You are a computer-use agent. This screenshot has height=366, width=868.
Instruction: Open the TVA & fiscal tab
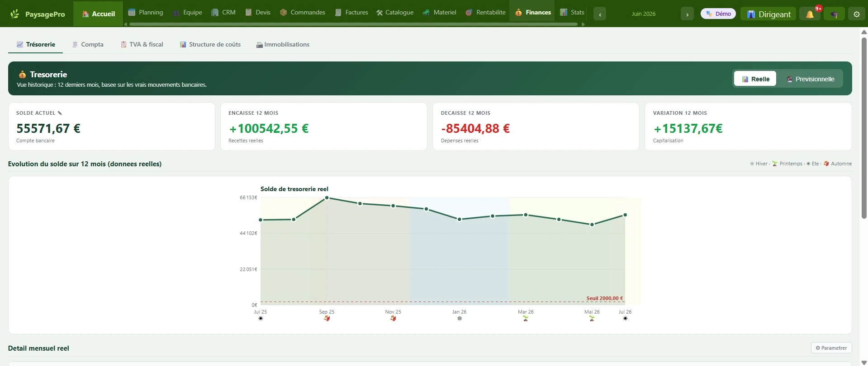tap(142, 44)
